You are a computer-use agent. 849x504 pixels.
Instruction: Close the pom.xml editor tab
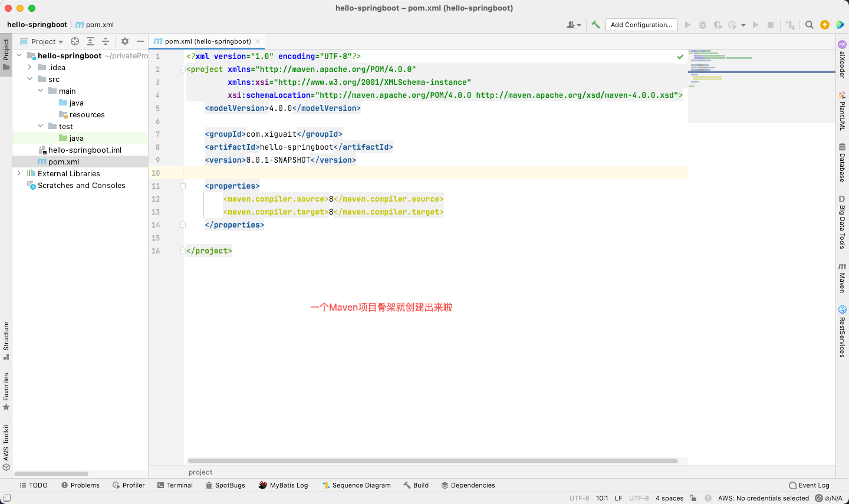pyautogui.click(x=258, y=41)
